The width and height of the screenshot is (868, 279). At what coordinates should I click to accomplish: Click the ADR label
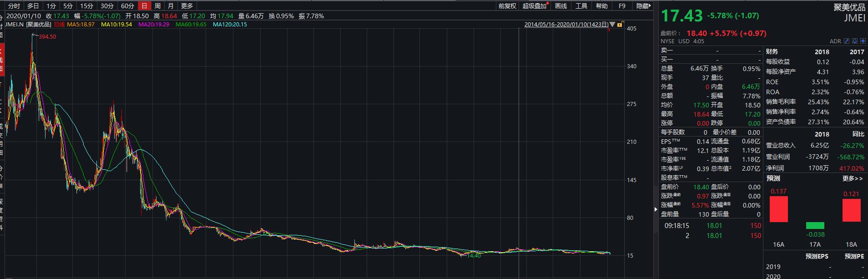coord(835,41)
